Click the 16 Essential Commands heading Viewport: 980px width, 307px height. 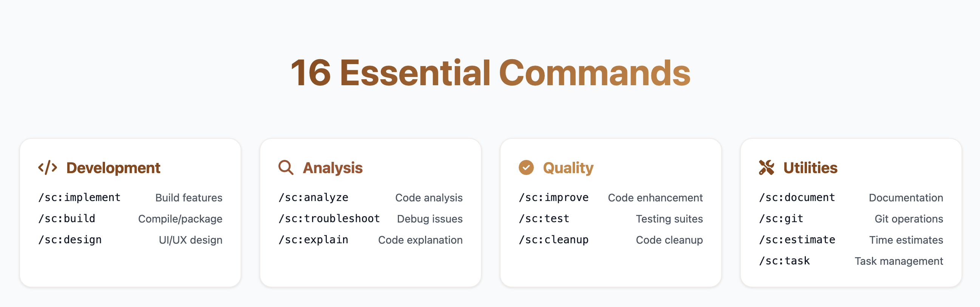tap(490, 73)
